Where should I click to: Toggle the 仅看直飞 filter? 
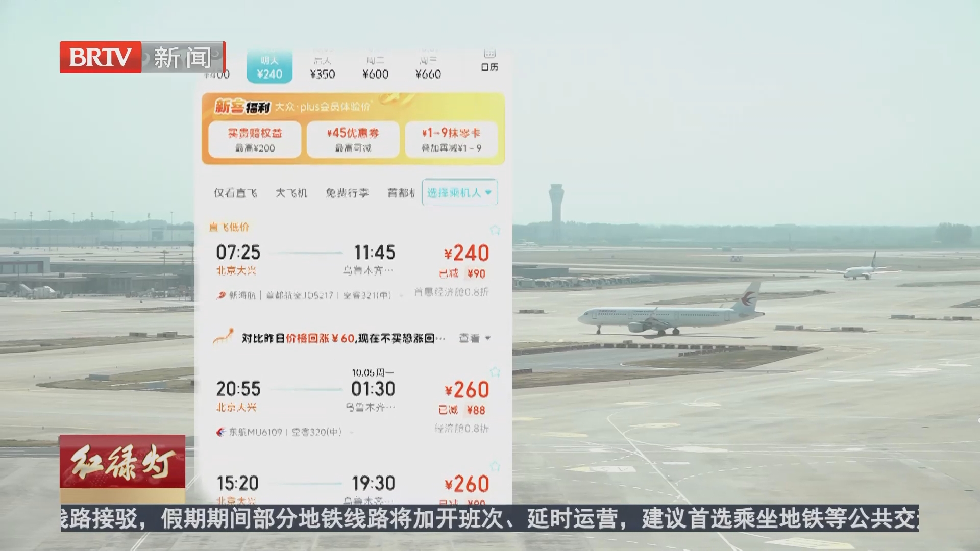(235, 193)
